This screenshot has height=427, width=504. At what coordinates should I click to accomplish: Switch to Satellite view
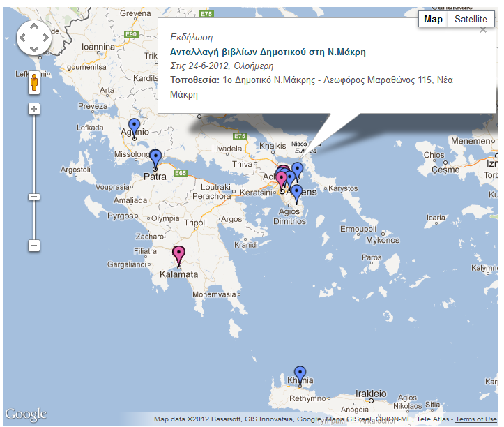tap(471, 20)
